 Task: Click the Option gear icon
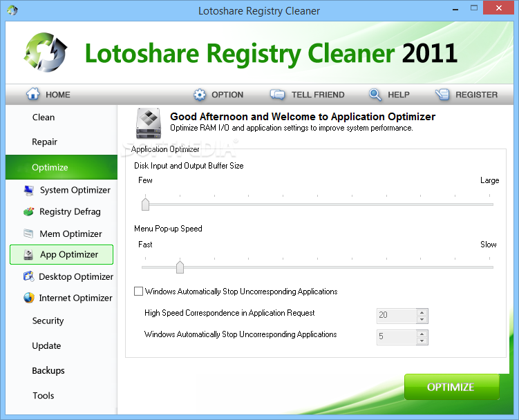199,95
